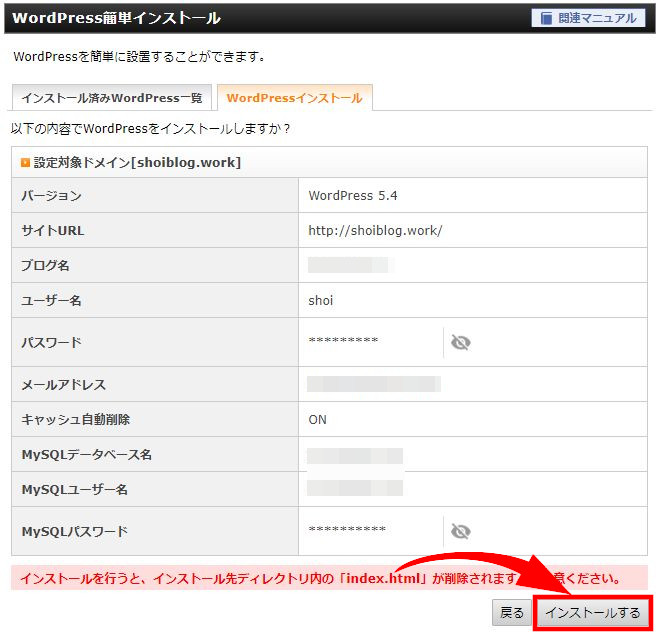Click the blurred ブログ名 value
This screenshot has height=635, width=662.
pos(351,265)
